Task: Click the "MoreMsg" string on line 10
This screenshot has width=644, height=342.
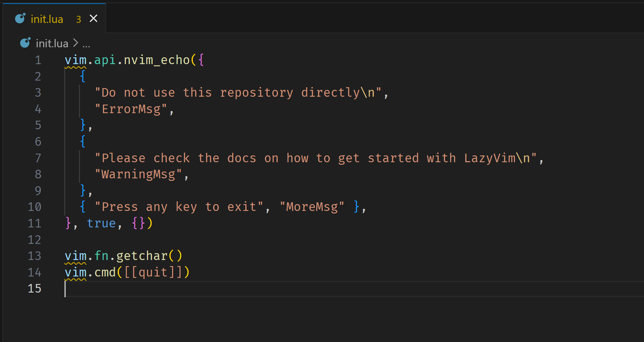Action: click(312, 207)
